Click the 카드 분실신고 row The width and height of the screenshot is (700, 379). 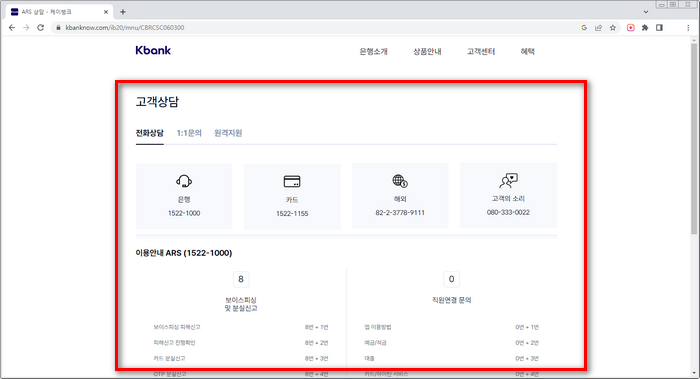[241, 358]
